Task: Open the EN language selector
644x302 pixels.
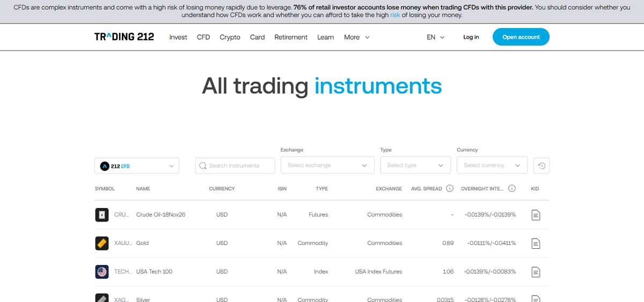Action: coord(435,37)
